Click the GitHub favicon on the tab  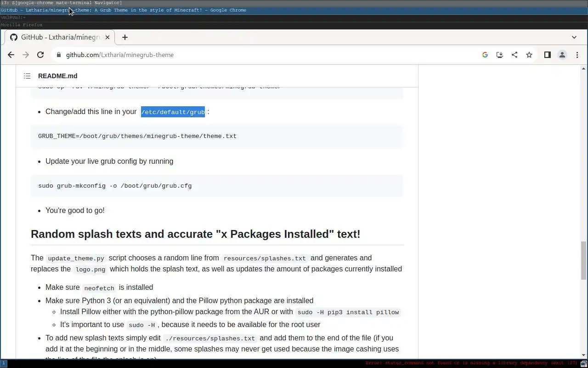pyautogui.click(x=14, y=37)
